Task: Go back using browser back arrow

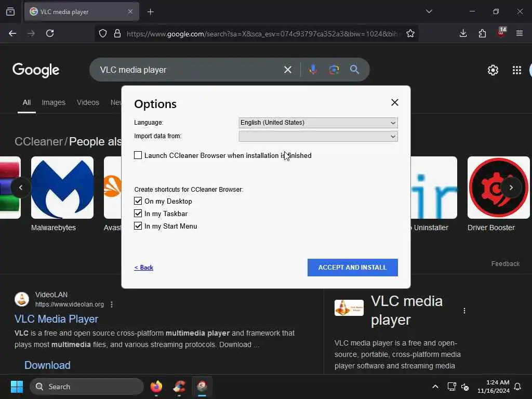Action: (x=12, y=33)
